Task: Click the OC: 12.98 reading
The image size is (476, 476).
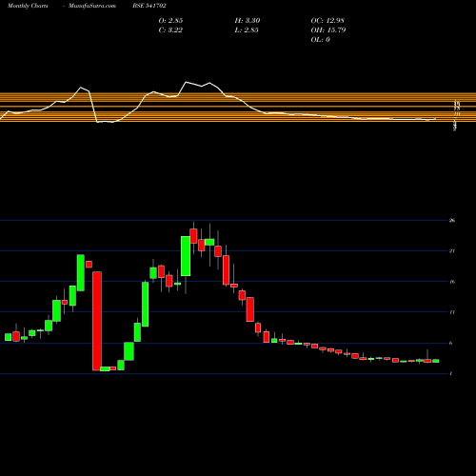Action: point(327,21)
